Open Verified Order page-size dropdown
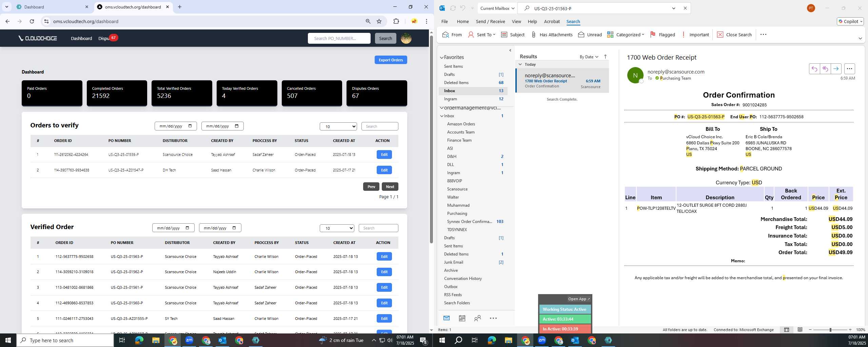Viewport: 868px width, 347px height. tap(337, 228)
